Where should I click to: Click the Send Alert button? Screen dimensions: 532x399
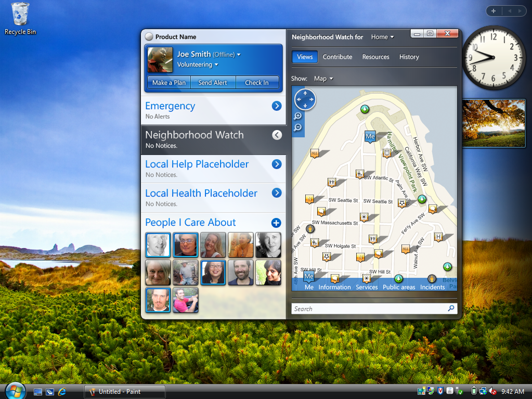[213, 82]
